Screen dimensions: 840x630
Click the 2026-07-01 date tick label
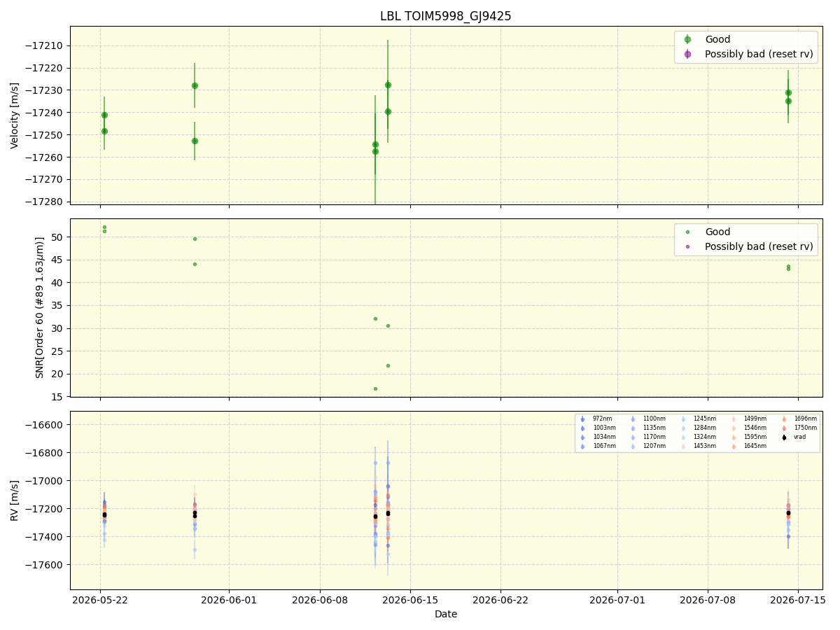click(x=617, y=600)
